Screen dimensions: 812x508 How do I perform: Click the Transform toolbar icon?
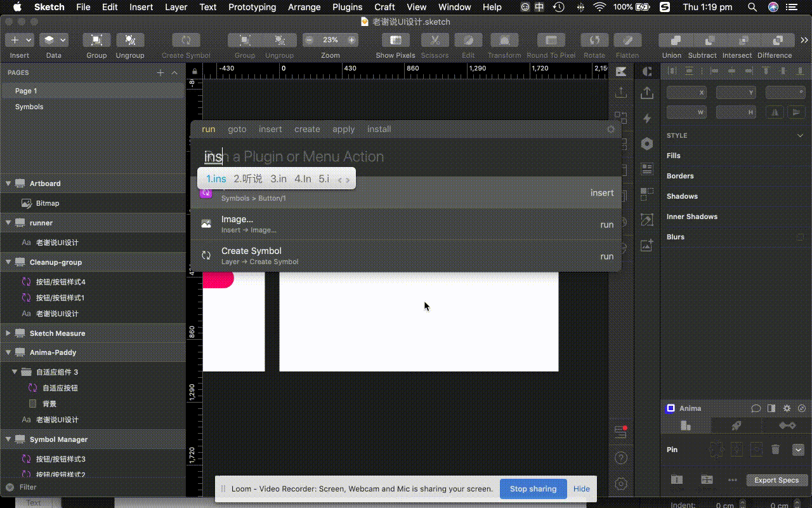pos(504,40)
